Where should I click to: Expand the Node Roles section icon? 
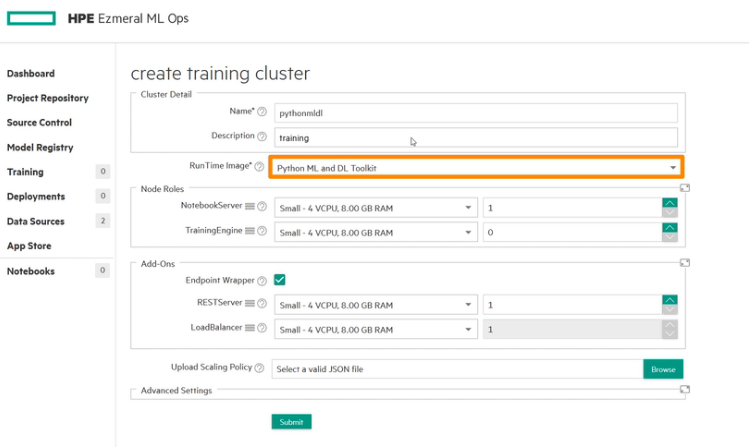coord(685,188)
